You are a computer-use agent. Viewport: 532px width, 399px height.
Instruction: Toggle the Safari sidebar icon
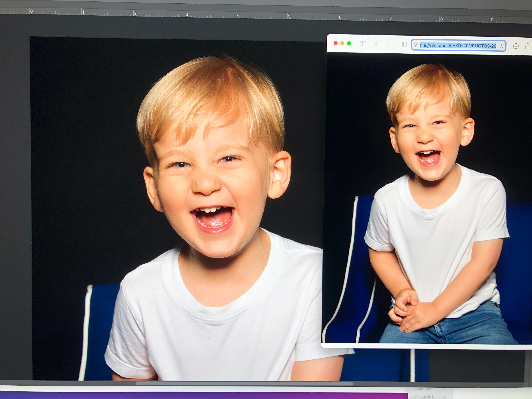[363, 44]
